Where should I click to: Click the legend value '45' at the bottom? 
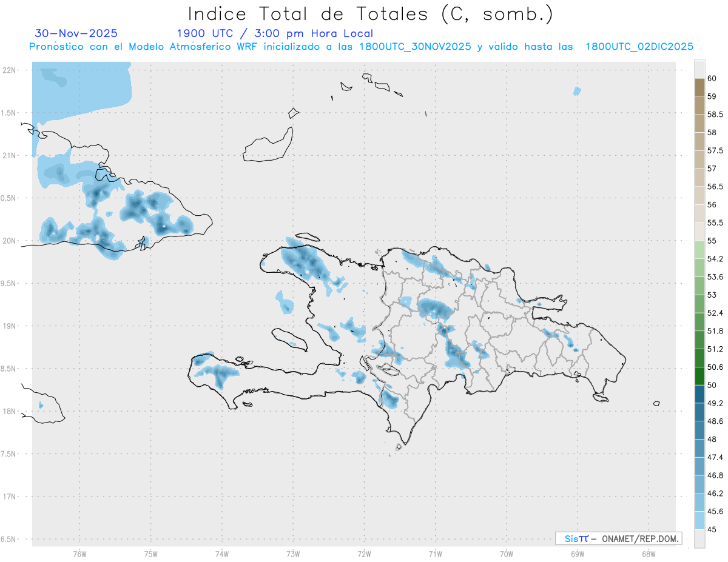click(x=712, y=529)
